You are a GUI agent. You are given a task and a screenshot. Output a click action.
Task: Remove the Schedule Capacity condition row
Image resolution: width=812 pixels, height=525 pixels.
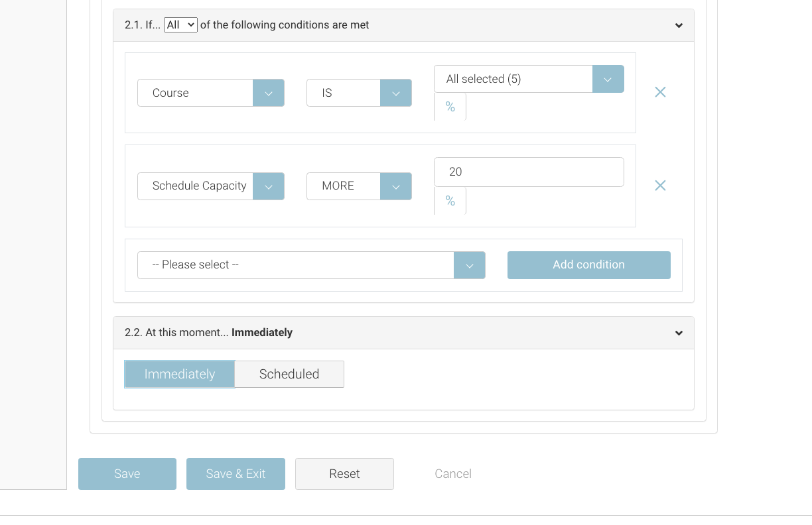pos(660,186)
